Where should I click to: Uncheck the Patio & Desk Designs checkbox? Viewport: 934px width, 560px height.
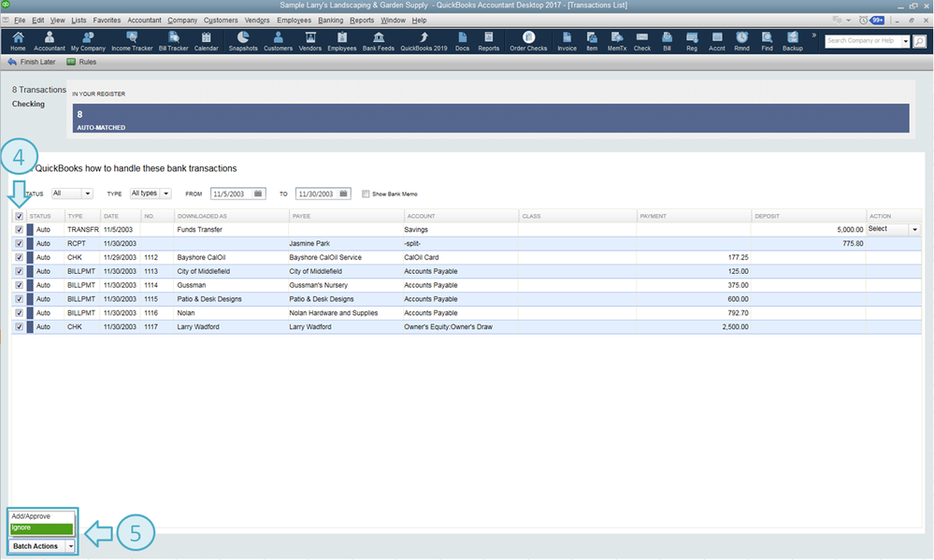[19, 299]
